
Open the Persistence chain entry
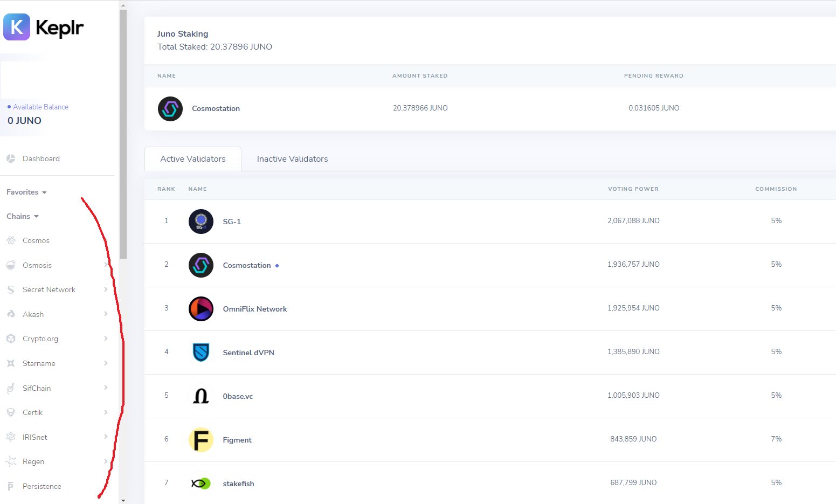42,486
